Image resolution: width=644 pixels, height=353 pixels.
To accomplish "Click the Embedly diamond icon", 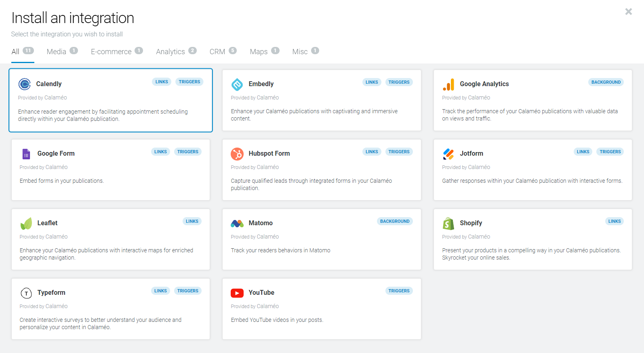I will pos(237,84).
